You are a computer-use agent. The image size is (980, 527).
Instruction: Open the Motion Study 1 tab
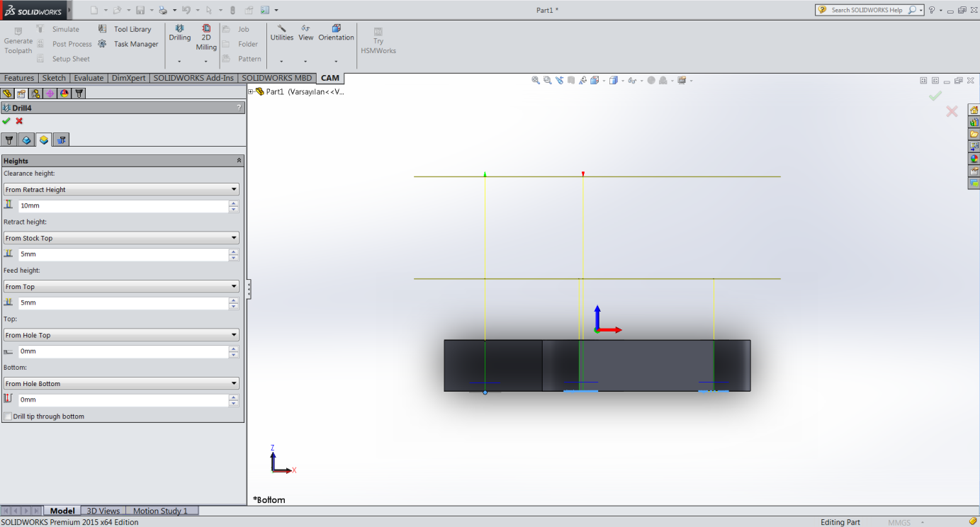(161, 511)
